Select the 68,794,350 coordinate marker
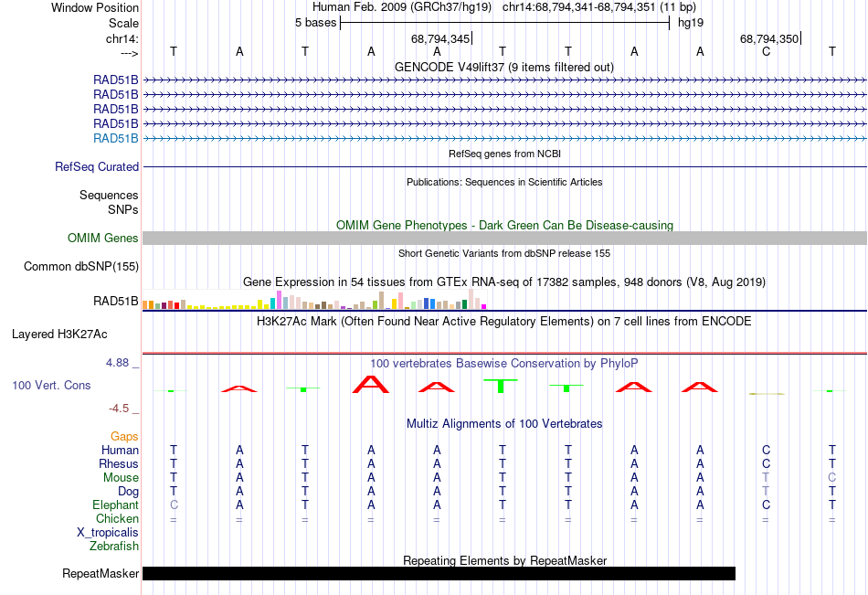 point(770,38)
